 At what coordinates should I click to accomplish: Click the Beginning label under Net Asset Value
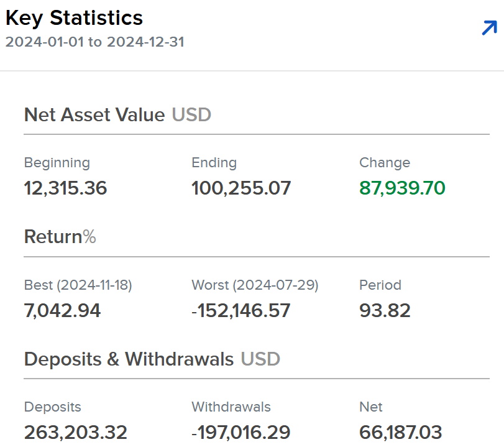pyautogui.click(x=57, y=163)
